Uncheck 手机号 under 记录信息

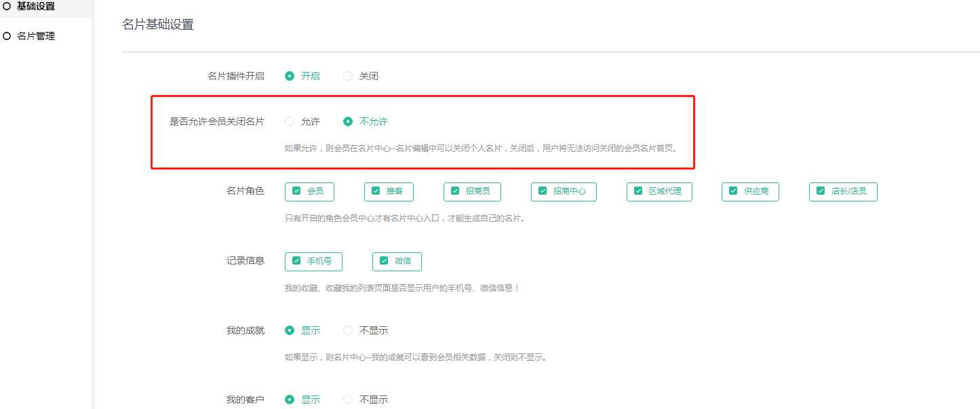(x=297, y=261)
